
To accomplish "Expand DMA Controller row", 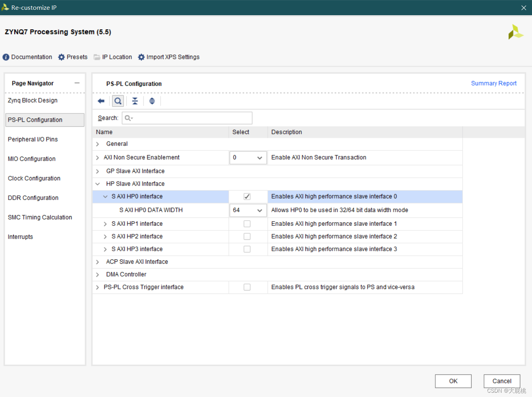I will click(x=97, y=275).
